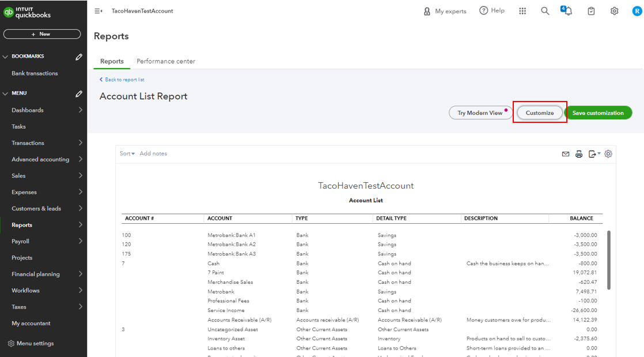Viewport: 644px width, 357px height.
Task: Open the user profile avatar R
Action: coord(637,11)
